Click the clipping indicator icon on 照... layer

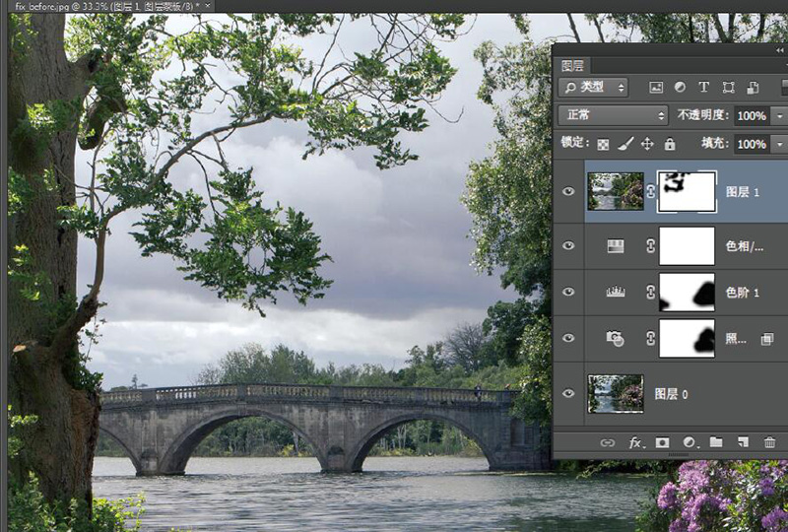[767, 339]
